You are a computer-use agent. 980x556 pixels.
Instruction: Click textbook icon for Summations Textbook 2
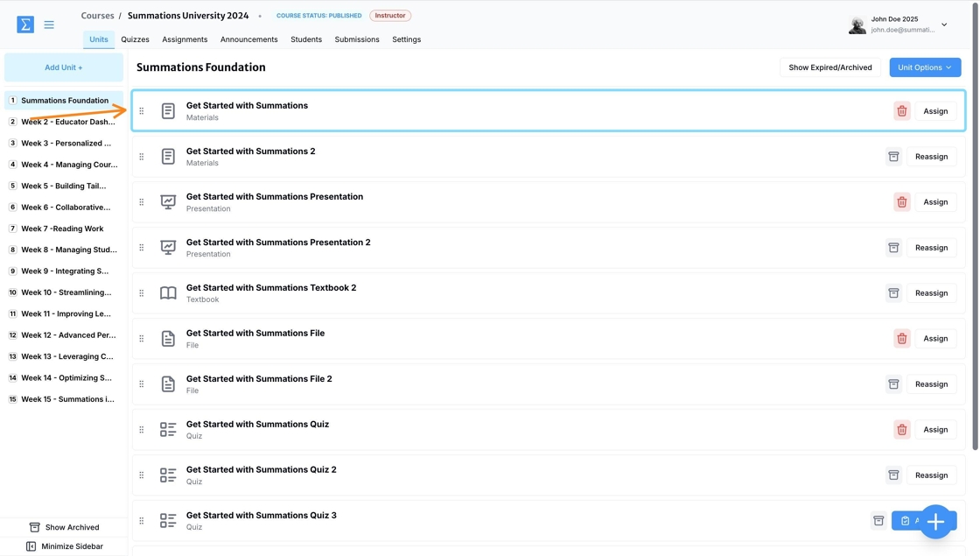168,293
